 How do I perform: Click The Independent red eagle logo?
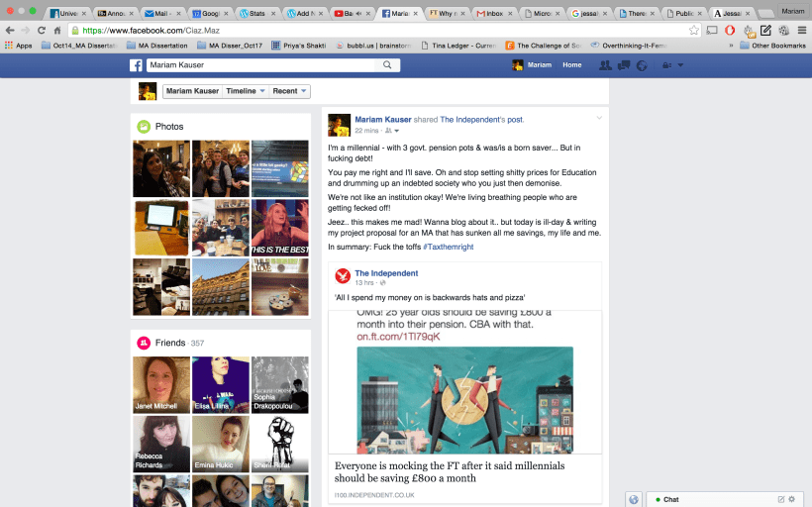(343, 276)
